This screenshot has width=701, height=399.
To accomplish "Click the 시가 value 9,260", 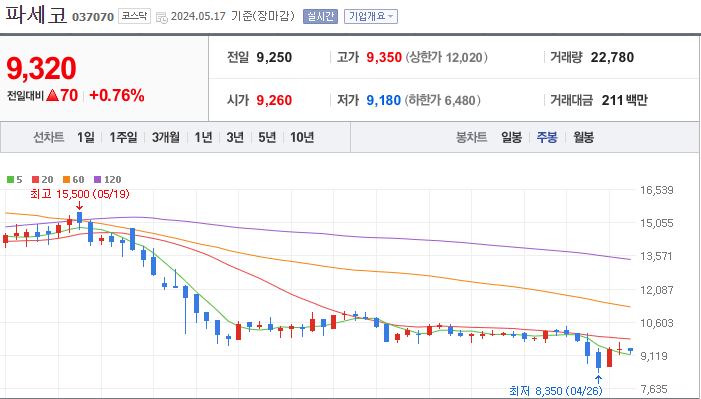I will pos(274,100).
